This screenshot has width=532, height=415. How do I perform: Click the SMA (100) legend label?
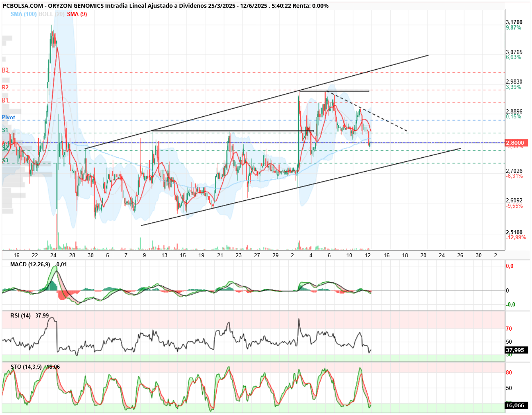(24, 14)
